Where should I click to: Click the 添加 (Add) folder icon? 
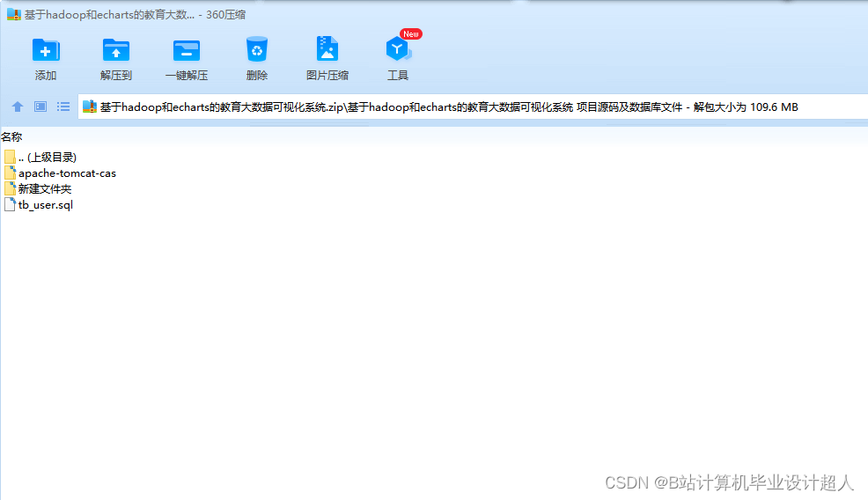[46, 50]
